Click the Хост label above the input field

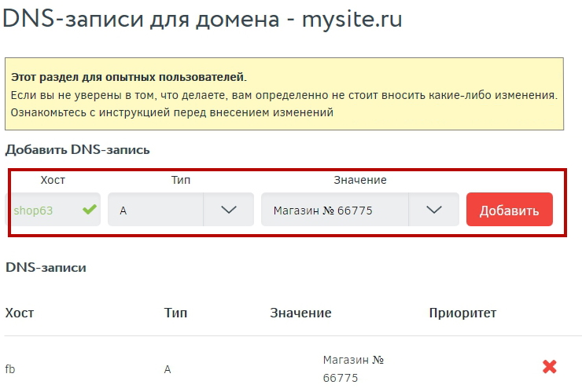tap(53, 180)
